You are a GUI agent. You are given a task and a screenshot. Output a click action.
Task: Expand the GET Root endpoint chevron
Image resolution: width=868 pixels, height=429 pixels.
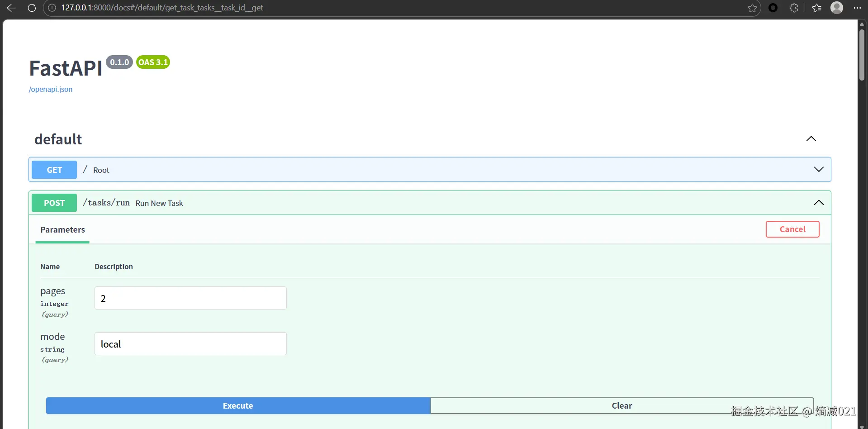pos(819,169)
